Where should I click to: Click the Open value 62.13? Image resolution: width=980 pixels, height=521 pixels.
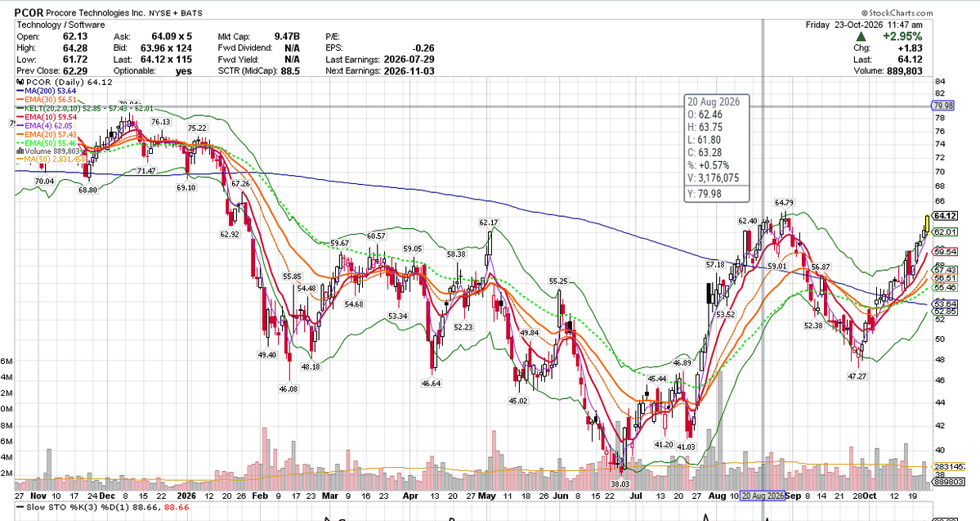pyautogui.click(x=75, y=37)
